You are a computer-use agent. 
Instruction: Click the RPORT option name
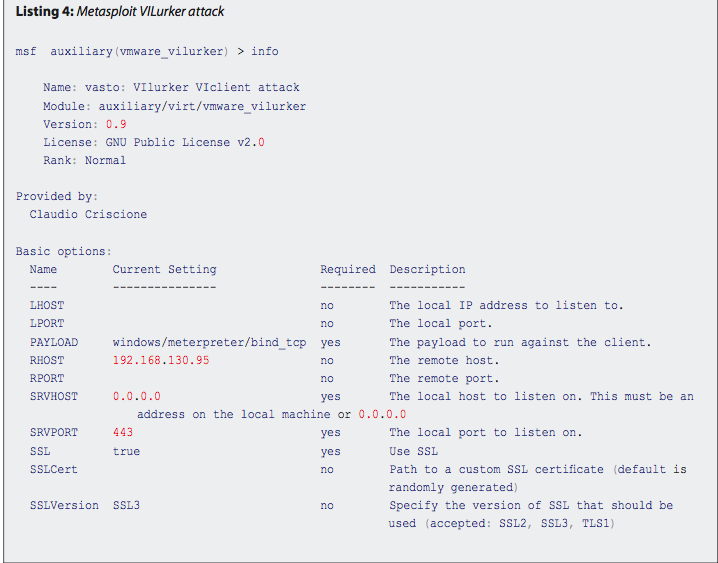(x=47, y=378)
